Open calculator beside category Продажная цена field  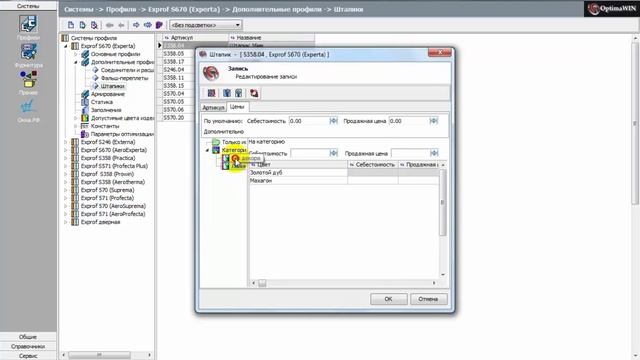(x=434, y=153)
